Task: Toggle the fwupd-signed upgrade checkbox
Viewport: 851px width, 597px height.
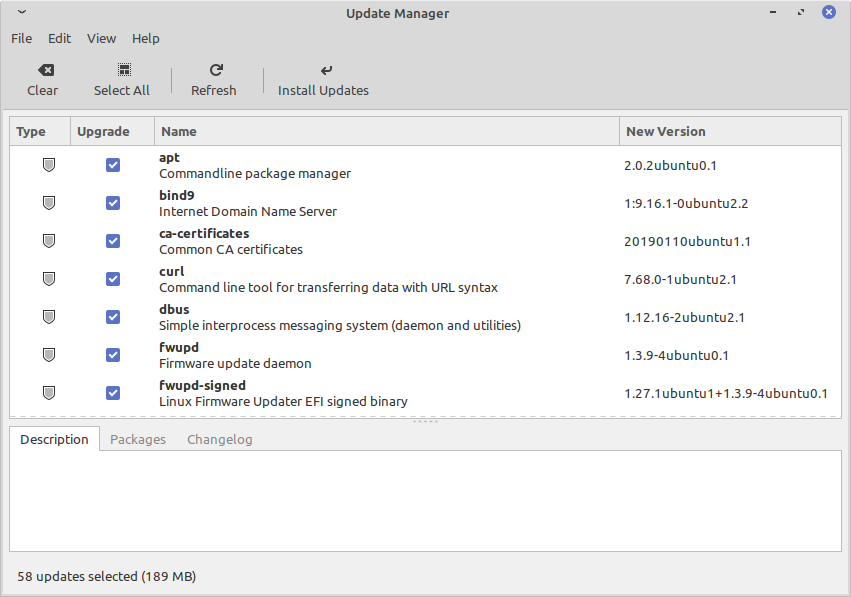Action: 112,393
